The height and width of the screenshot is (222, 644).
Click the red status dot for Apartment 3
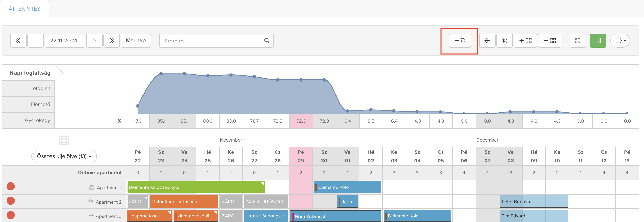point(10,215)
